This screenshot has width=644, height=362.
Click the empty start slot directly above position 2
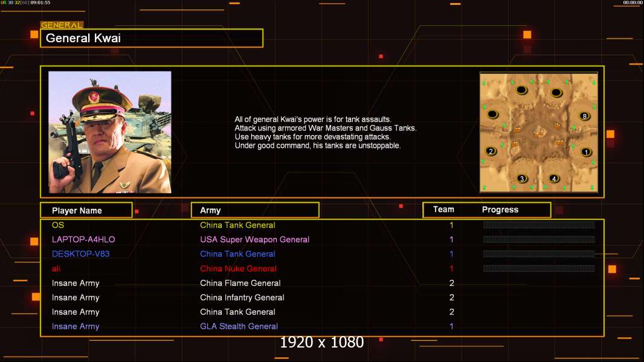tap(492, 114)
